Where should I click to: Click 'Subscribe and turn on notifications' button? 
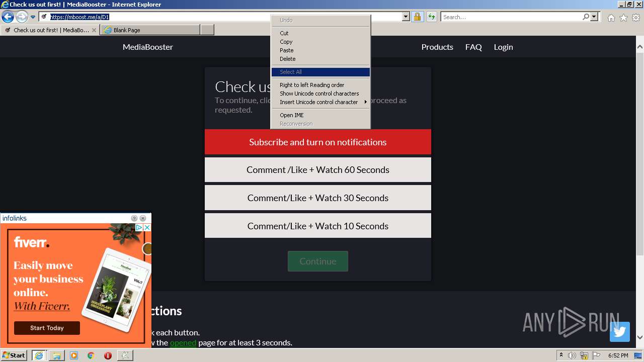tap(318, 142)
